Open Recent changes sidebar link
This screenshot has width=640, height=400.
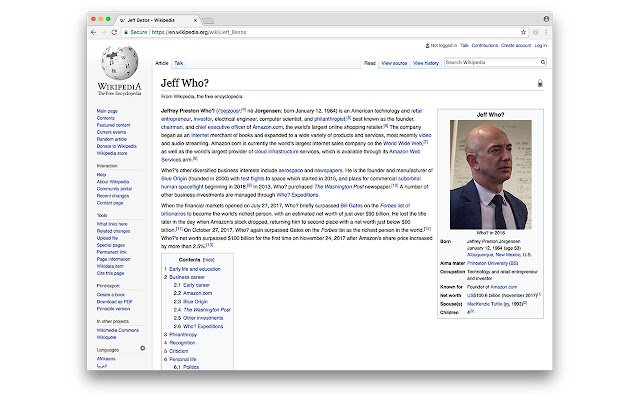coord(113,196)
